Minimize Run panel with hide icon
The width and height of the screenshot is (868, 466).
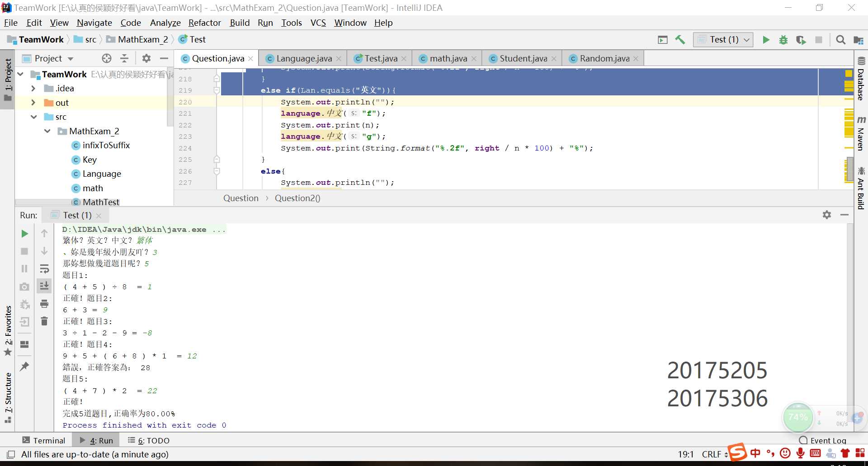pos(844,215)
